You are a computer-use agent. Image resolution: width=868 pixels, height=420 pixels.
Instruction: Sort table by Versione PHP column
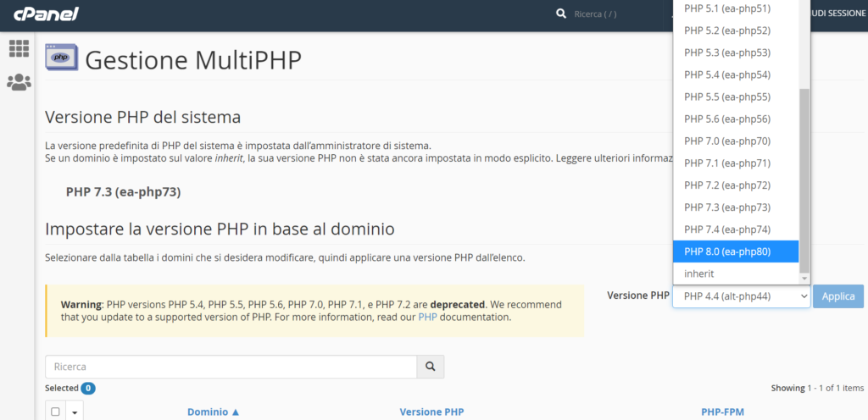[x=431, y=412]
